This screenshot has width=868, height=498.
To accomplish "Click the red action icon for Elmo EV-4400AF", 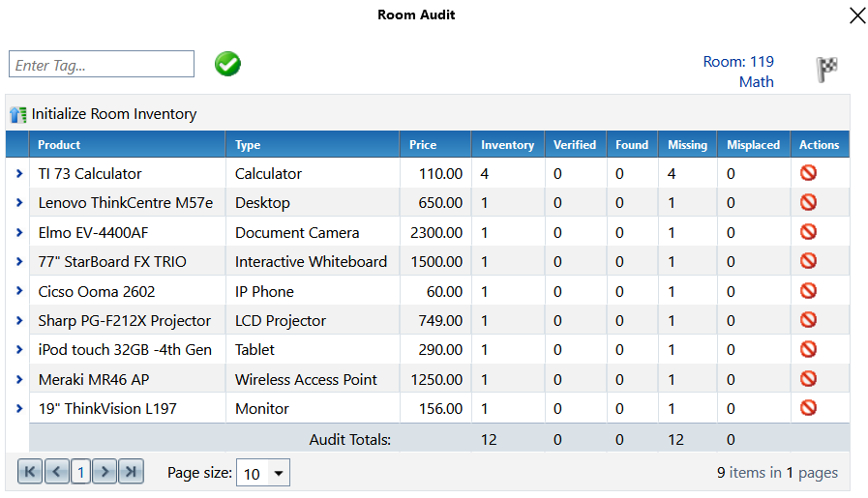I will click(808, 232).
